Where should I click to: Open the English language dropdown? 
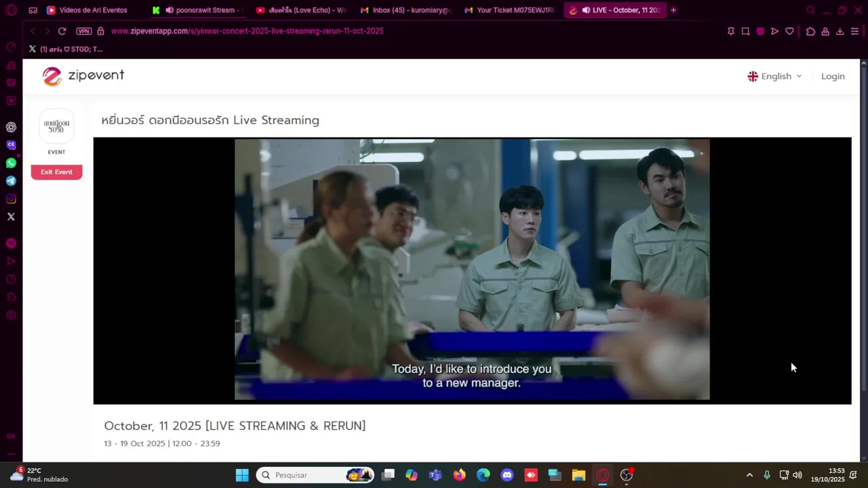coord(774,77)
